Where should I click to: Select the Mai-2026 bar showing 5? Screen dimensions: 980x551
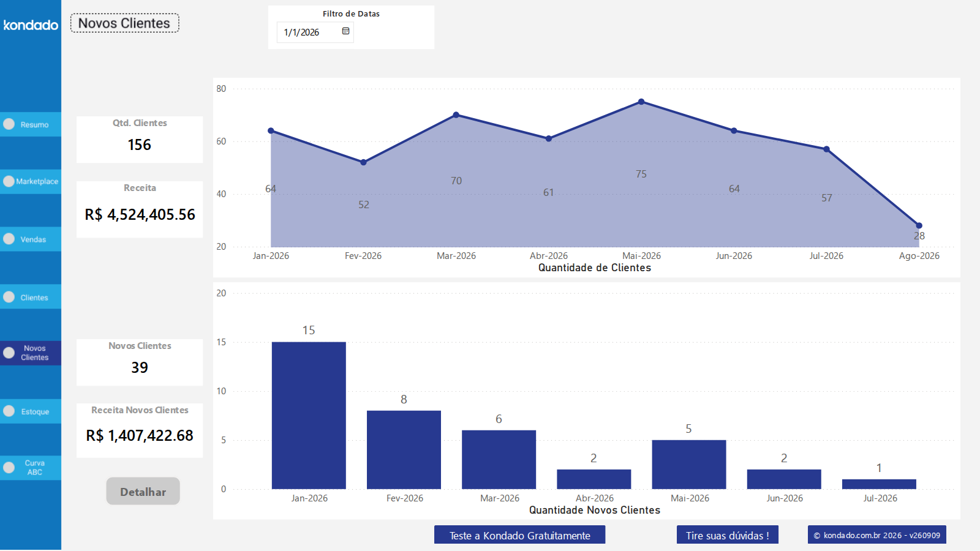[688, 465]
